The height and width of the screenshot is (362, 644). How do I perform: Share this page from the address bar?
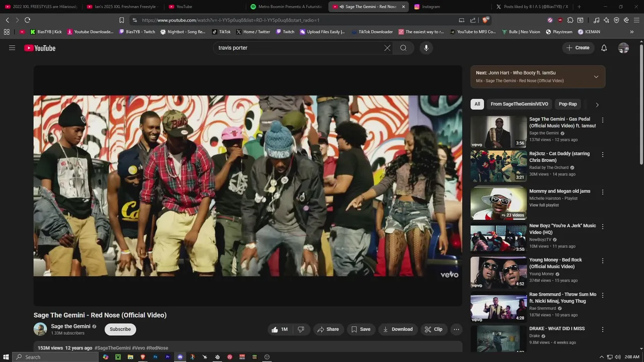[x=473, y=20]
